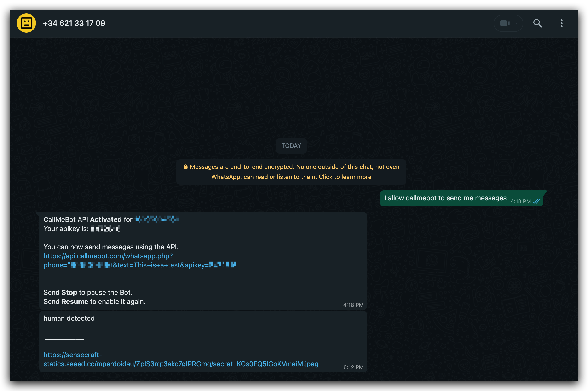Open the api.callmebot.com whatsapp.php link

140,261
